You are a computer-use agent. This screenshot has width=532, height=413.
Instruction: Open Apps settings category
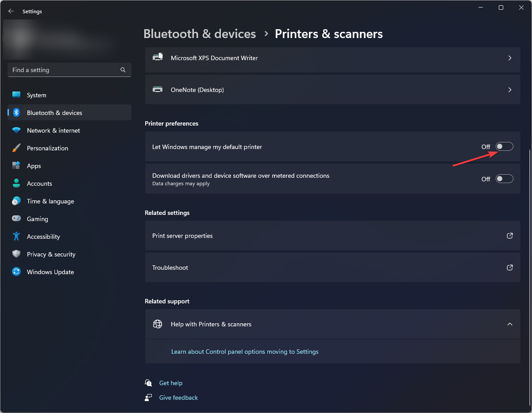pos(69,166)
